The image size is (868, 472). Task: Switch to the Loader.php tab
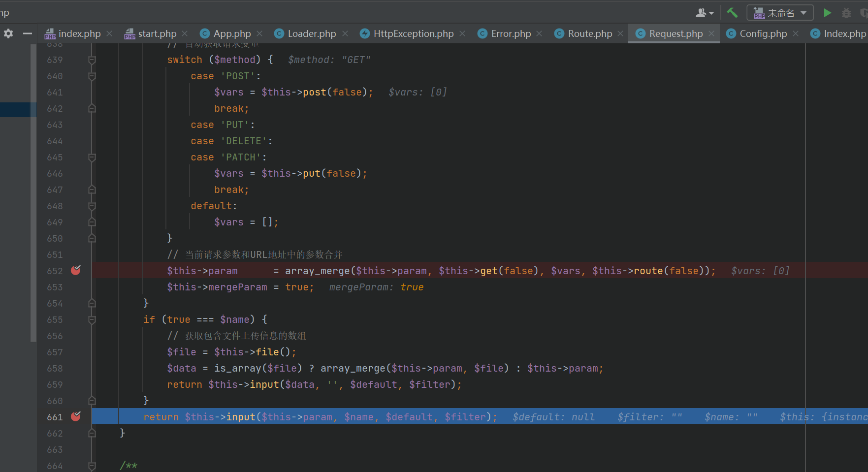(x=312, y=33)
